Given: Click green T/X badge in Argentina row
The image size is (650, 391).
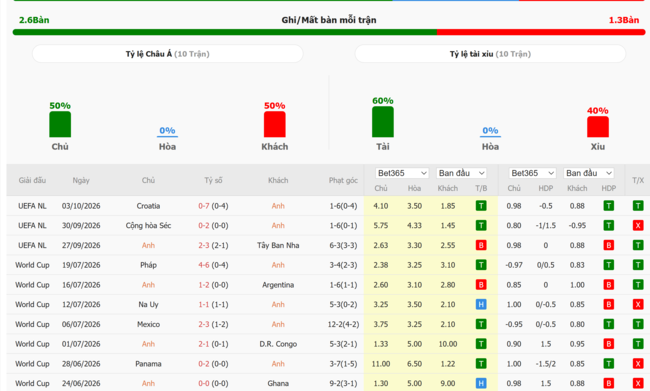Looking at the screenshot, I should (638, 285).
